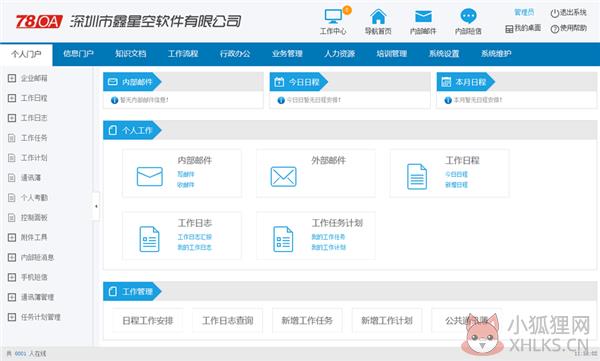600x361 pixels.
Task: Click 收邮件 link under 内部邮件
Action: pos(186,185)
